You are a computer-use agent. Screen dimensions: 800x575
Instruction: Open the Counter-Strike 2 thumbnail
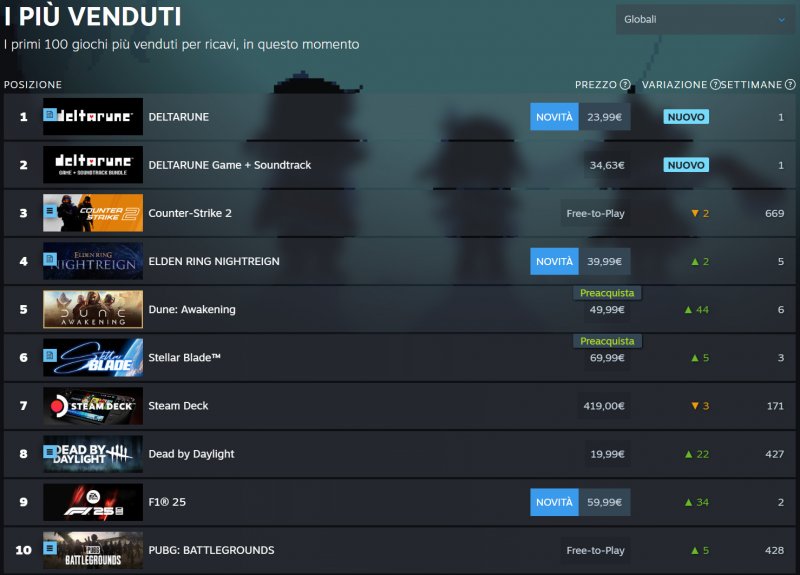click(93, 213)
